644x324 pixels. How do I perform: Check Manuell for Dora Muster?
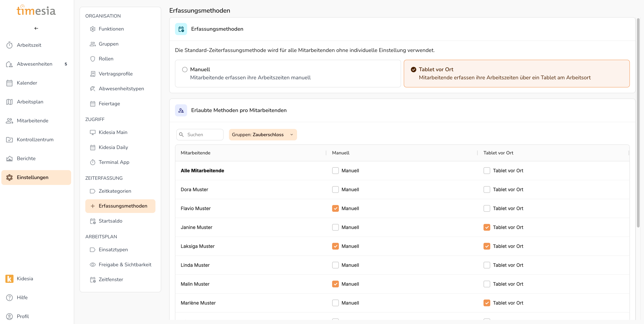pos(335,189)
